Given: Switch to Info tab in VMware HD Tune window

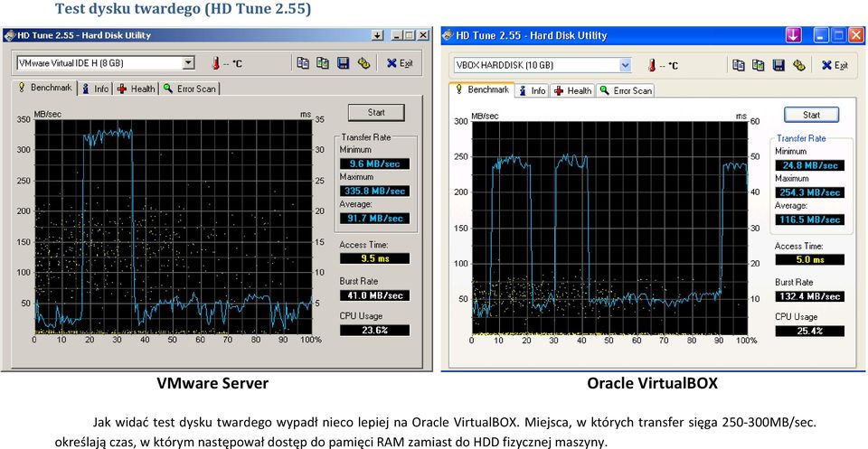Looking at the screenshot, I should (95, 89).
